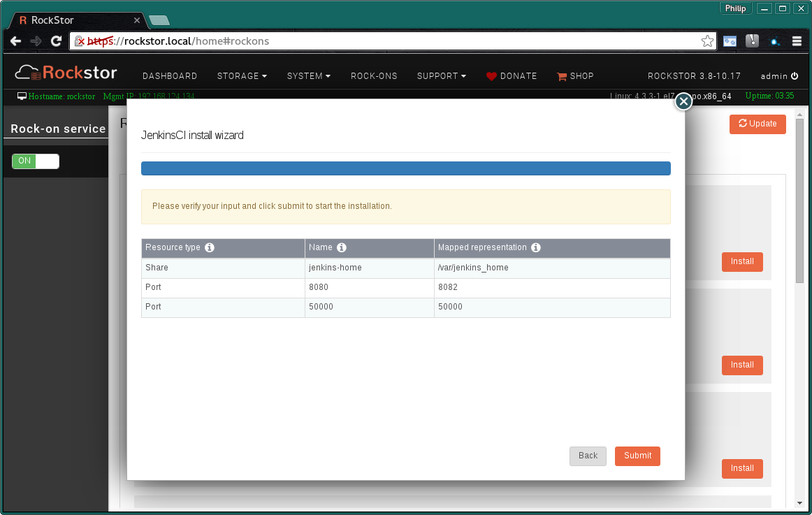Image resolution: width=812 pixels, height=515 pixels.
Task: Click the jenkins-home share name cell
Action: 369,268
